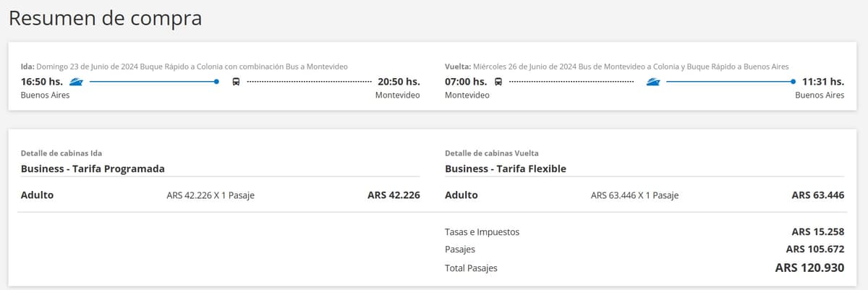Click the bus icon on the return trip
The image size is (868, 290).
point(498,82)
